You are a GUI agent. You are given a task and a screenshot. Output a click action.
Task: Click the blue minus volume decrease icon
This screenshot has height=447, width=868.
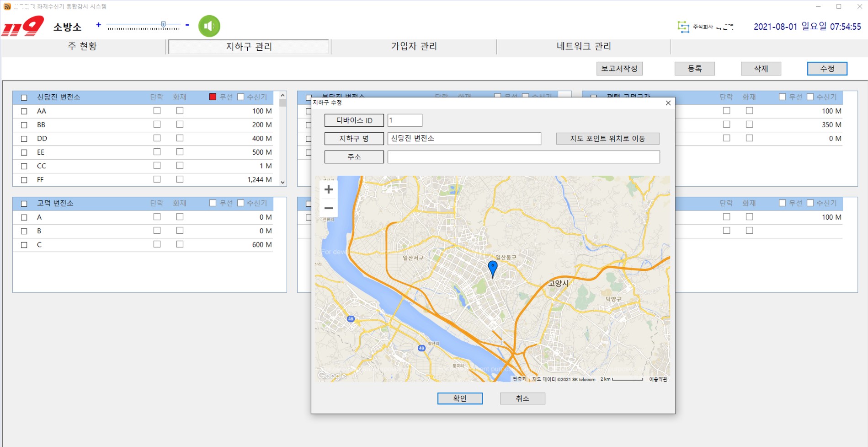click(x=187, y=25)
